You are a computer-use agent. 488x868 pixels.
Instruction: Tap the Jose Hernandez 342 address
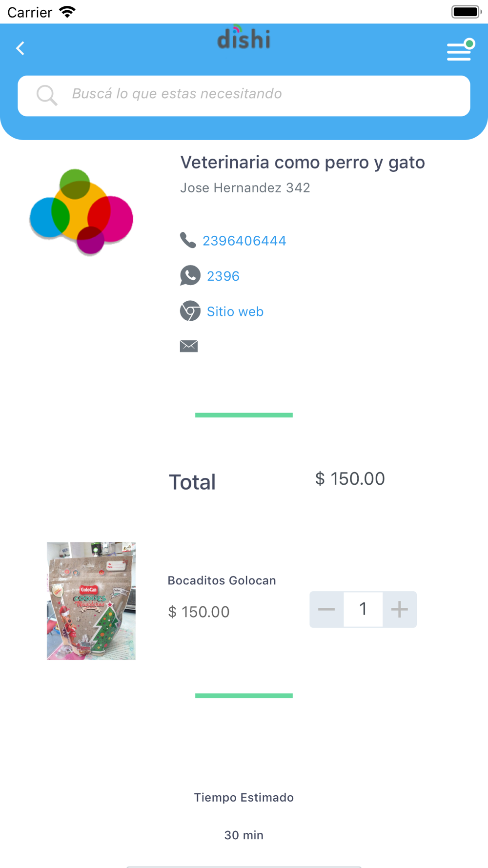point(245,188)
